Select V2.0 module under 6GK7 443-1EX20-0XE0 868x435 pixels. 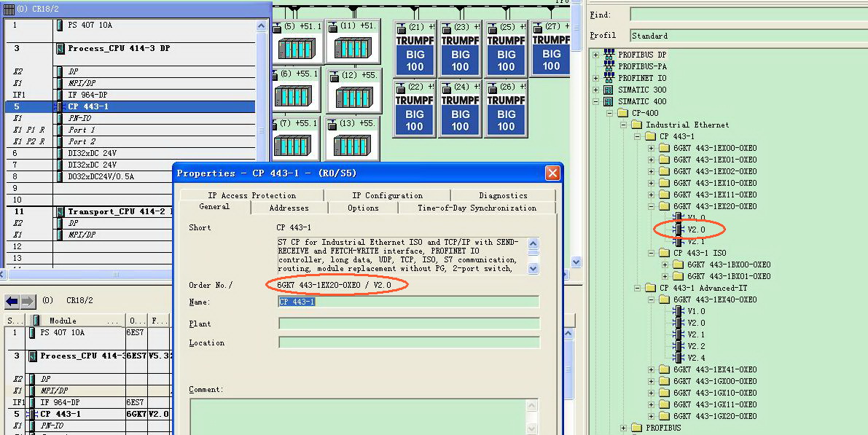pyautogui.click(x=689, y=229)
